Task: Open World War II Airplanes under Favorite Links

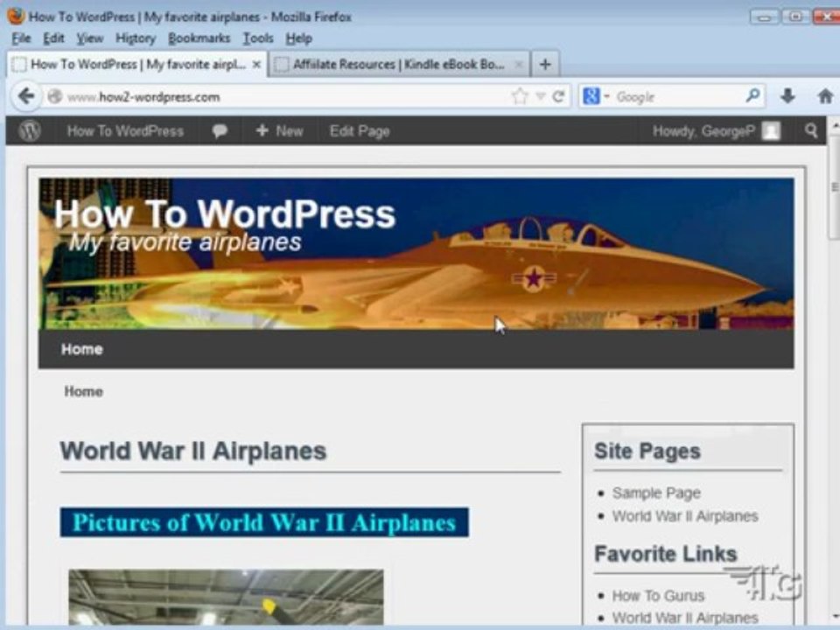Action: 685,618
